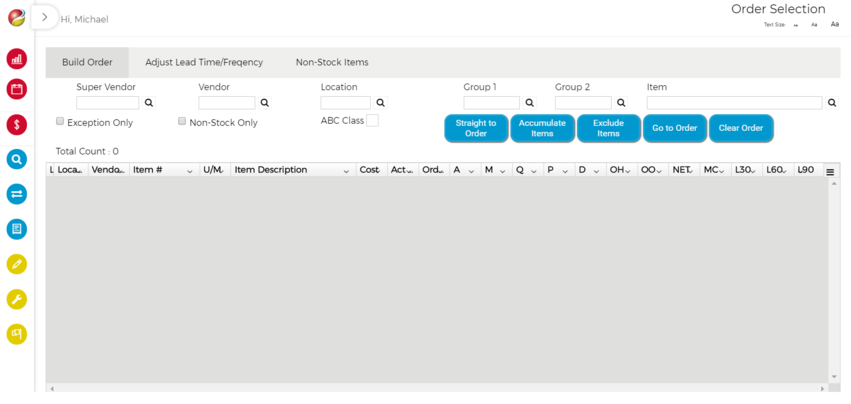851x404 pixels.
Task: Open the A column dropdown arrow
Action: [471, 171]
